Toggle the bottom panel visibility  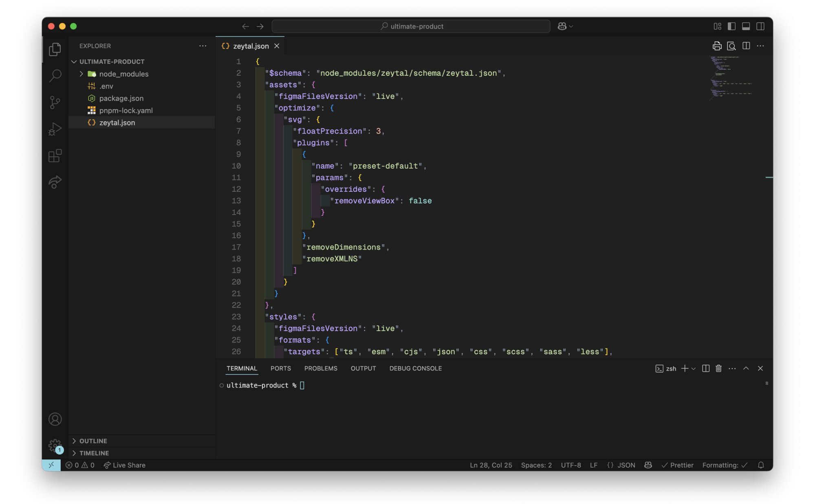(746, 26)
